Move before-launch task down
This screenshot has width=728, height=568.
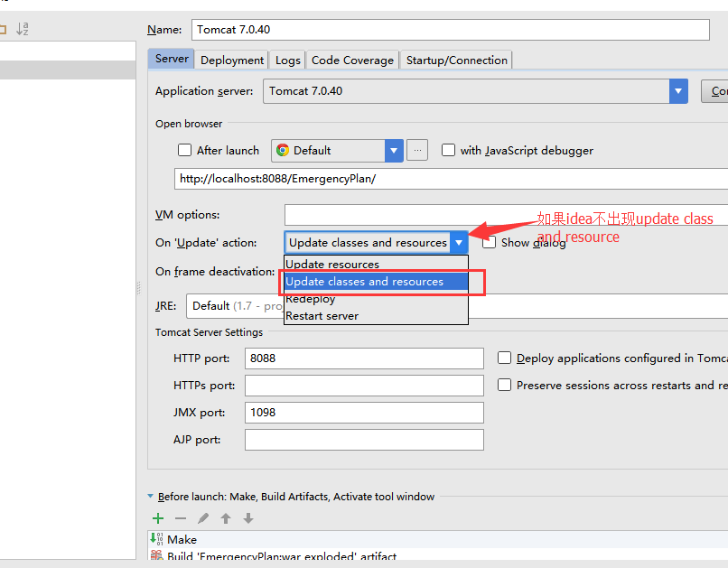248,518
